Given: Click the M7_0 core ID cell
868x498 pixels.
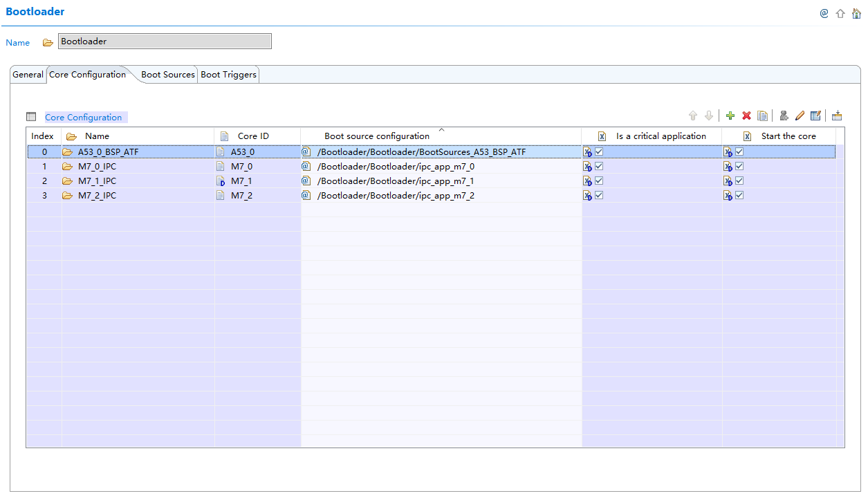Looking at the screenshot, I should 257,167.
